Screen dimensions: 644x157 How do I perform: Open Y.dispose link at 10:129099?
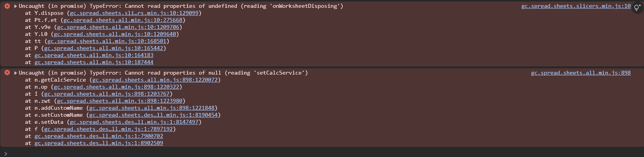pyautogui.click(x=134, y=13)
